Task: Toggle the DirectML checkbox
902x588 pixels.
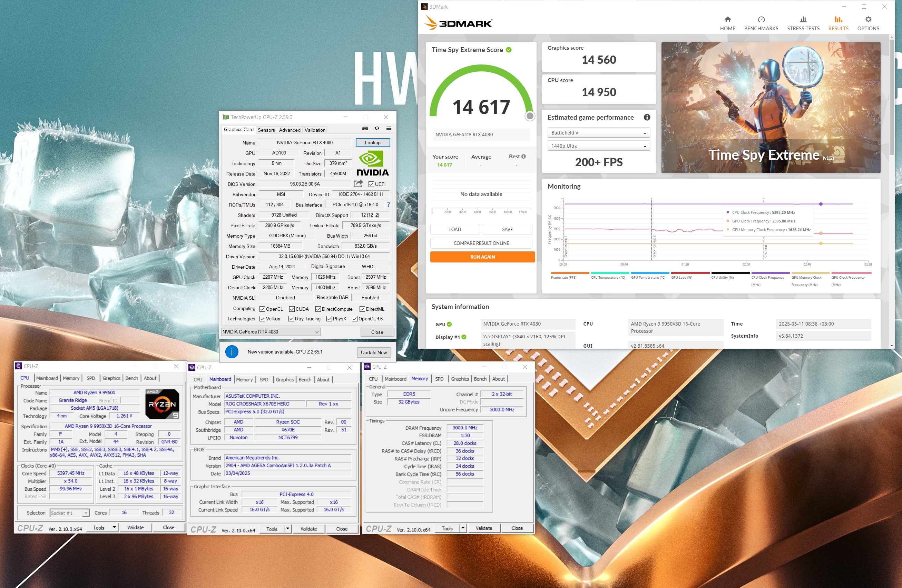Action: [362, 309]
